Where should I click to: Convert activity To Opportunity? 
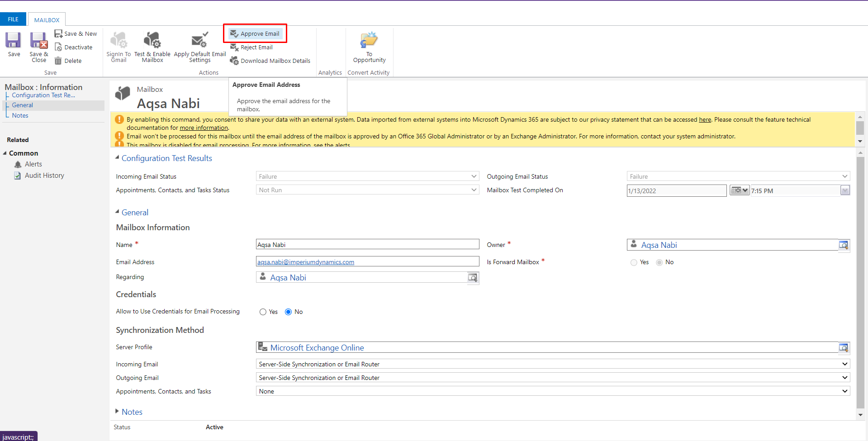369,41
